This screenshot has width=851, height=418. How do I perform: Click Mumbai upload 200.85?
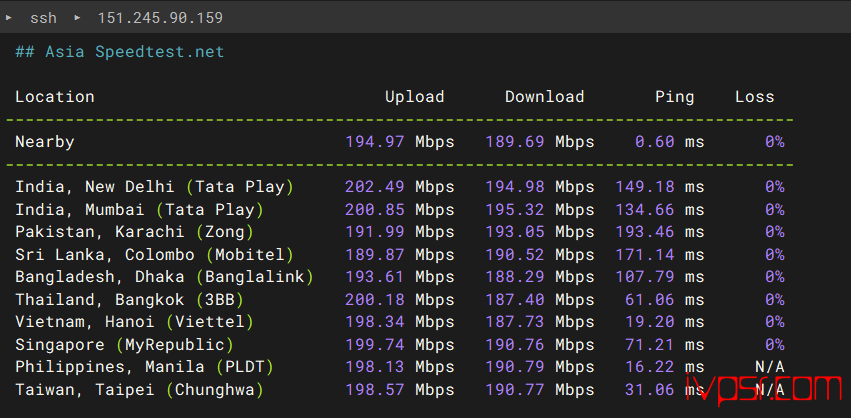375,210
